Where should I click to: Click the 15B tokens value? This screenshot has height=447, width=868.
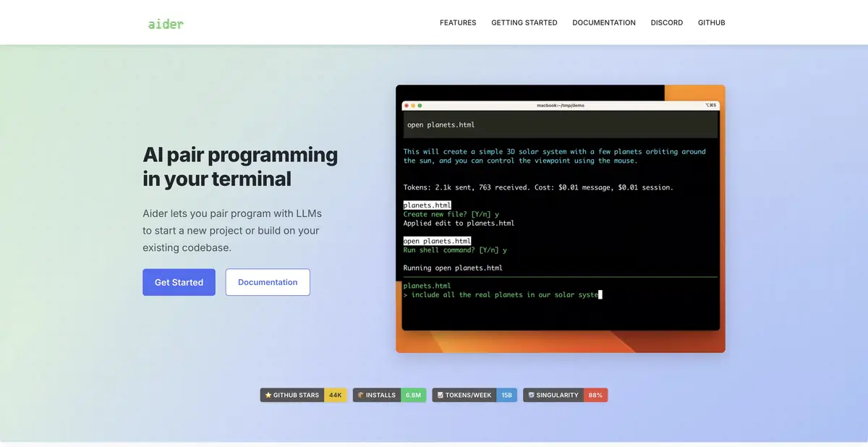[507, 395]
